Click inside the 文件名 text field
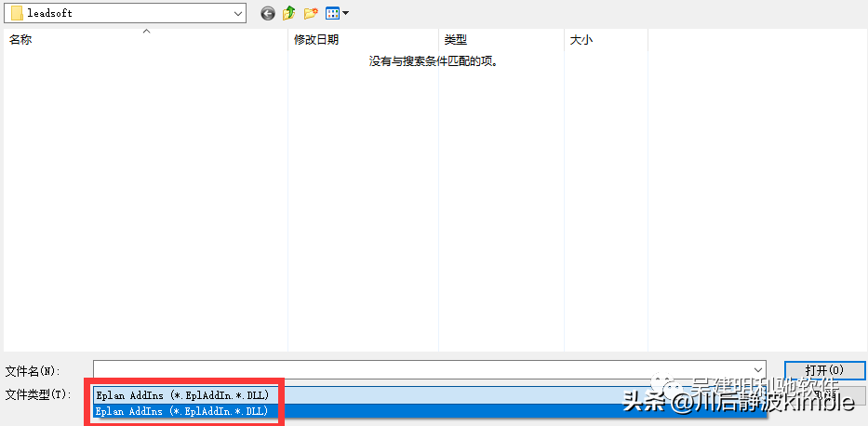The image size is (868, 426). 419,371
